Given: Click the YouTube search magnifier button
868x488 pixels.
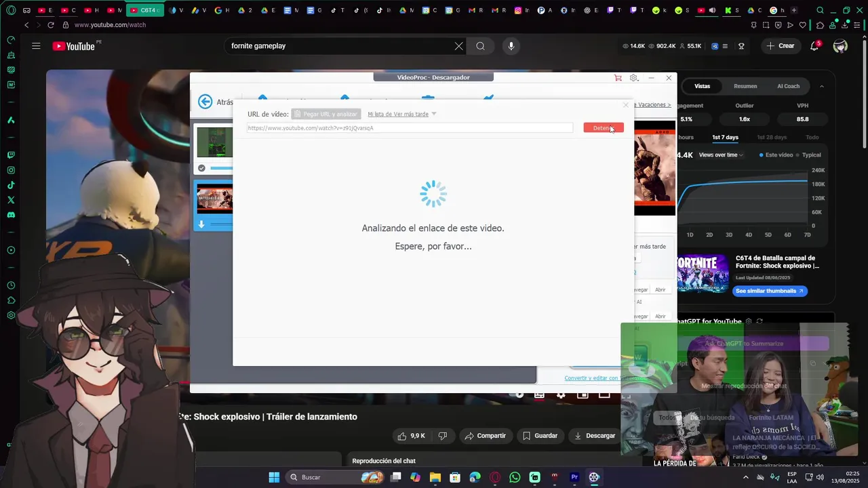Looking at the screenshot, I should [480, 46].
